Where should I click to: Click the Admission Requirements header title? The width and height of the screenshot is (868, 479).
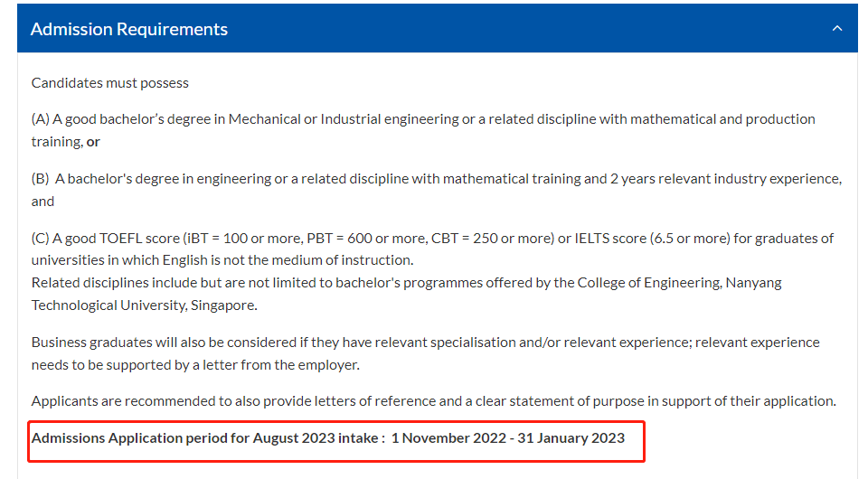pyautogui.click(x=129, y=29)
